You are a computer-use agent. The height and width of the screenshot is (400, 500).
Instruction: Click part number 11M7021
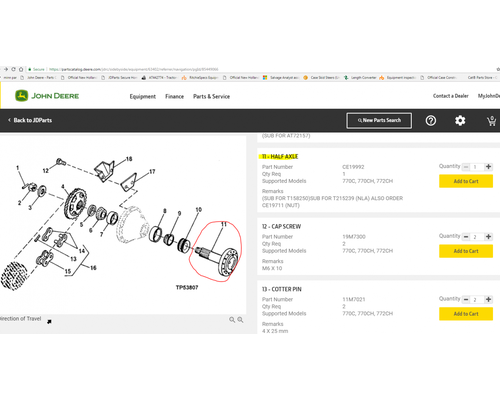354,299
